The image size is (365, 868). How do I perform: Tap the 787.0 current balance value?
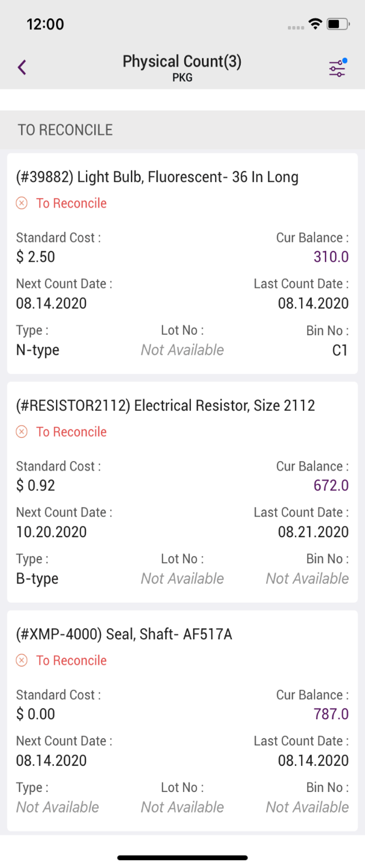[331, 714]
